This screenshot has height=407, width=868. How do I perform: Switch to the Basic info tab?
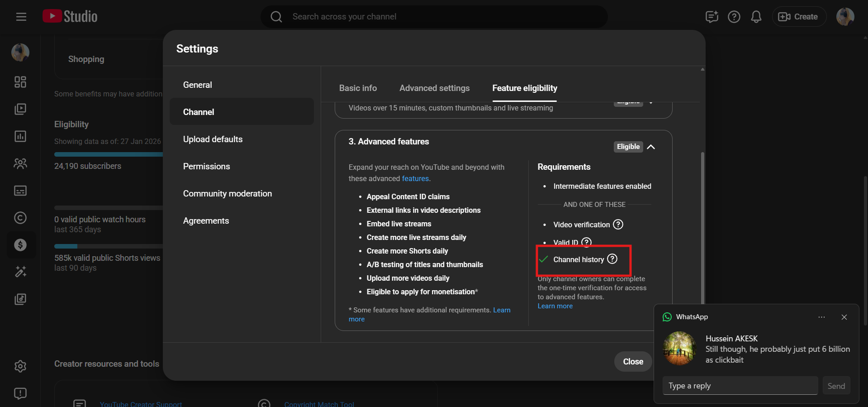click(358, 88)
